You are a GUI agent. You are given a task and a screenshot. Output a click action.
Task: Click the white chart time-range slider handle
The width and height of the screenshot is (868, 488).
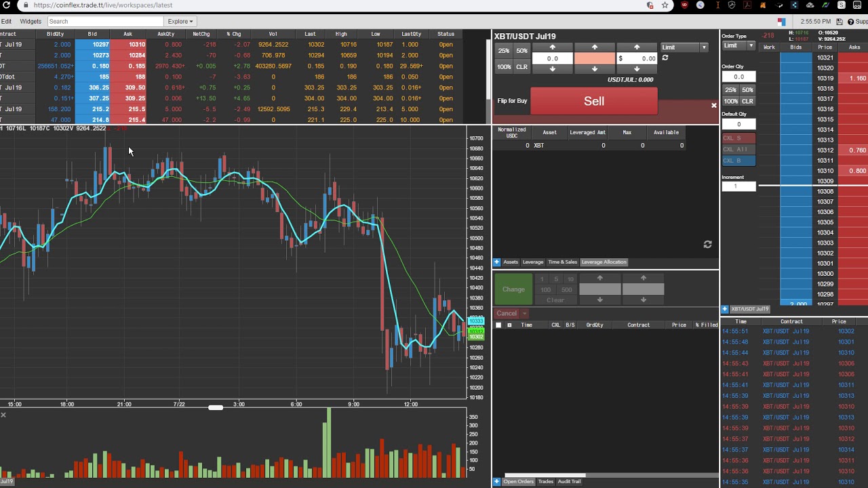(216, 407)
